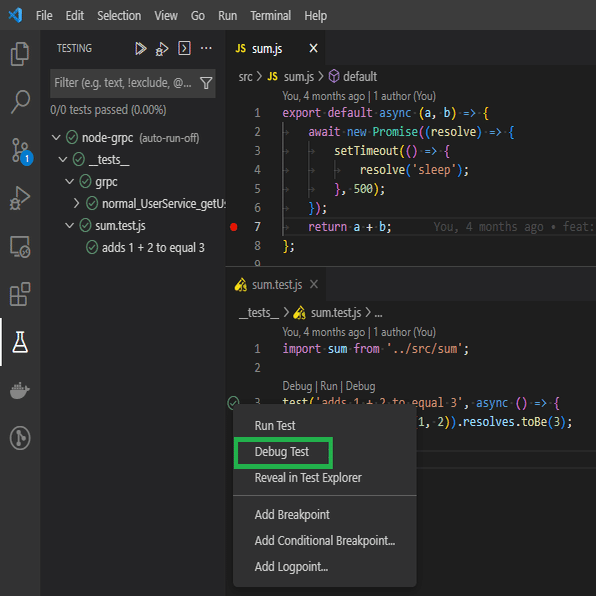
Task: Click the 'src' breadcrumb in sum.js
Action: pyautogui.click(x=245, y=76)
